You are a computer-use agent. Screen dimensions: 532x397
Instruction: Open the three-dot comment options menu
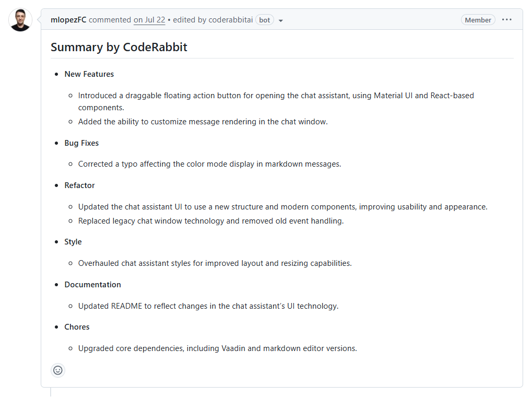(507, 20)
